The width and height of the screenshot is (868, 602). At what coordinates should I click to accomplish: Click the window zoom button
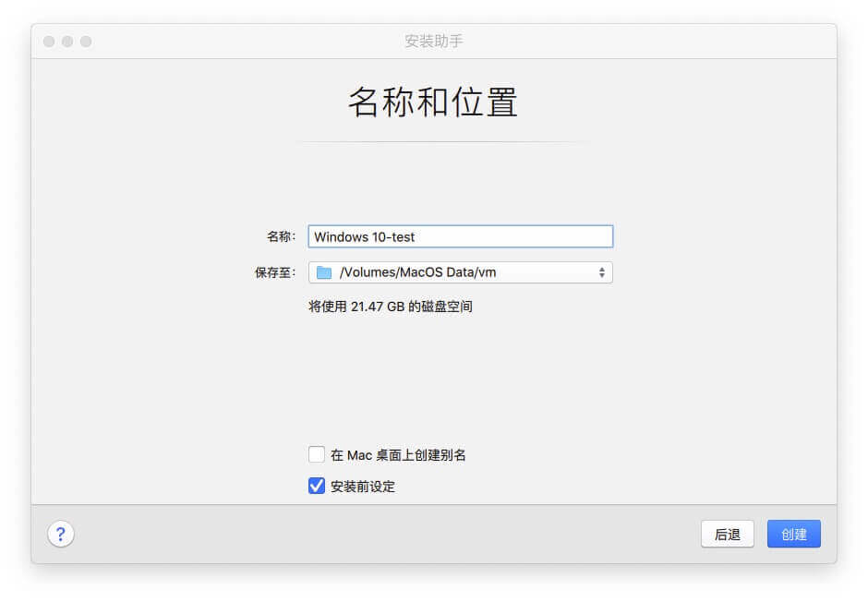86,42
